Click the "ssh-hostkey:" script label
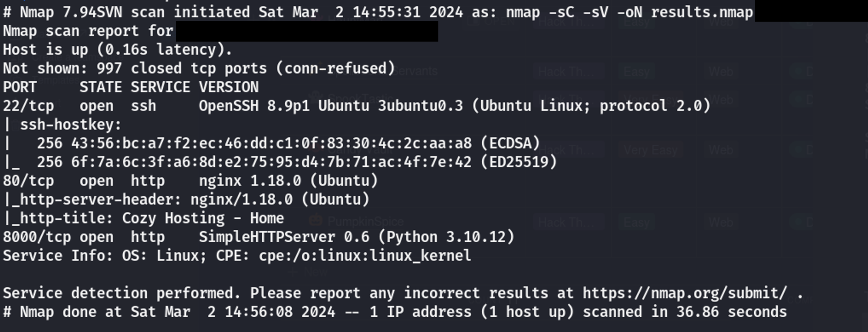 (71, 125)
